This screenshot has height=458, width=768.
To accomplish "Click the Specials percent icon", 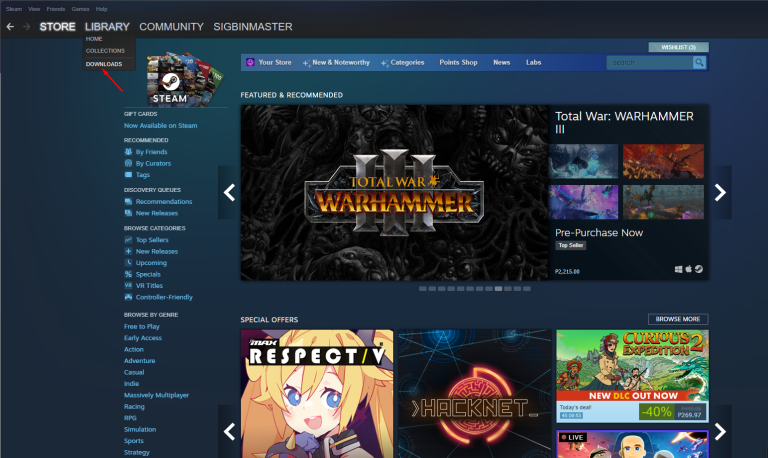I will coord(128,274).
